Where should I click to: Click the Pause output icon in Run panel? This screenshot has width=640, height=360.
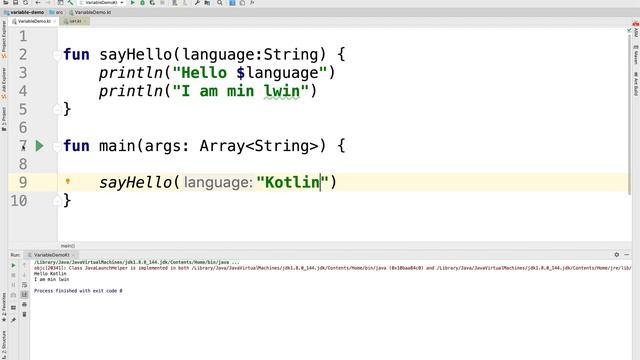click(13, 285)
